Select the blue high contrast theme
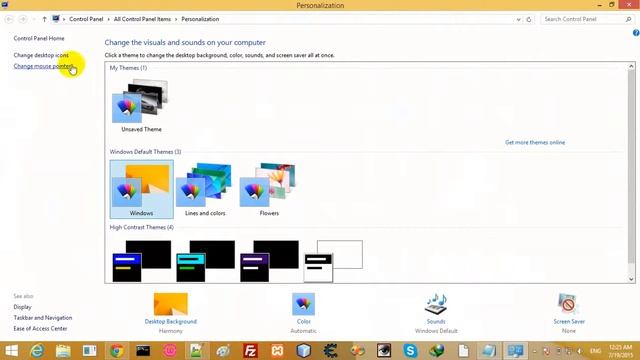The height and width of the screenshot is (360, 640). pyautogui.click(x=141, y=261)
